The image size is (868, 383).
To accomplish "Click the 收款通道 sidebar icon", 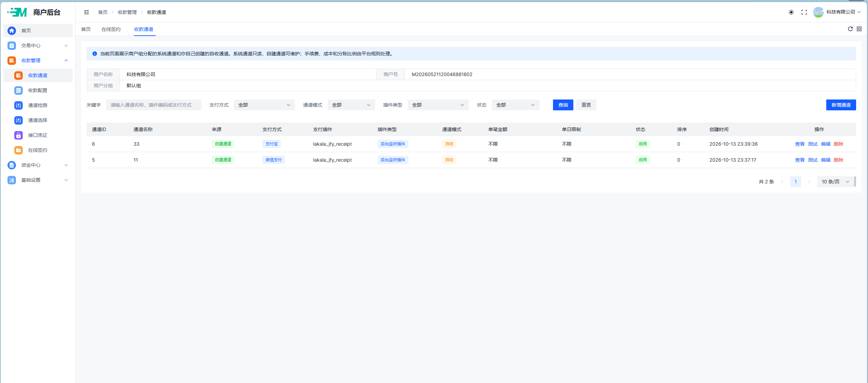I will point(18,75).
